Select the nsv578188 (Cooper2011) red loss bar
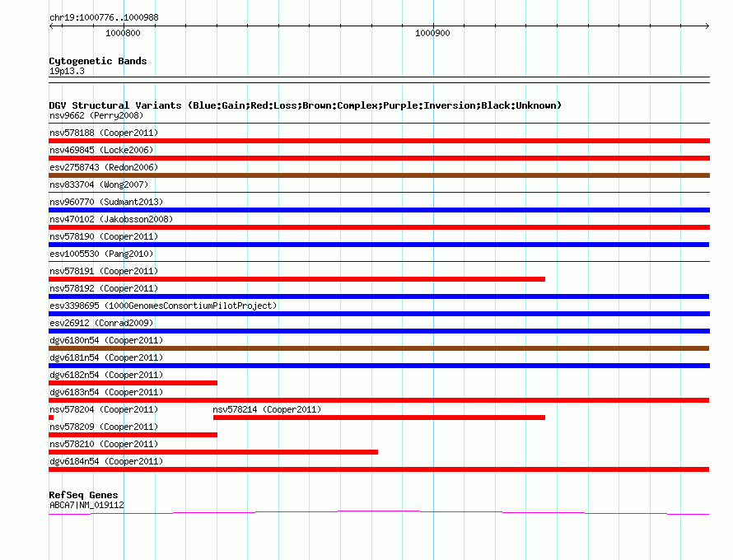Image resolution: width=733 pixels, height=560 pixels. 379,141
